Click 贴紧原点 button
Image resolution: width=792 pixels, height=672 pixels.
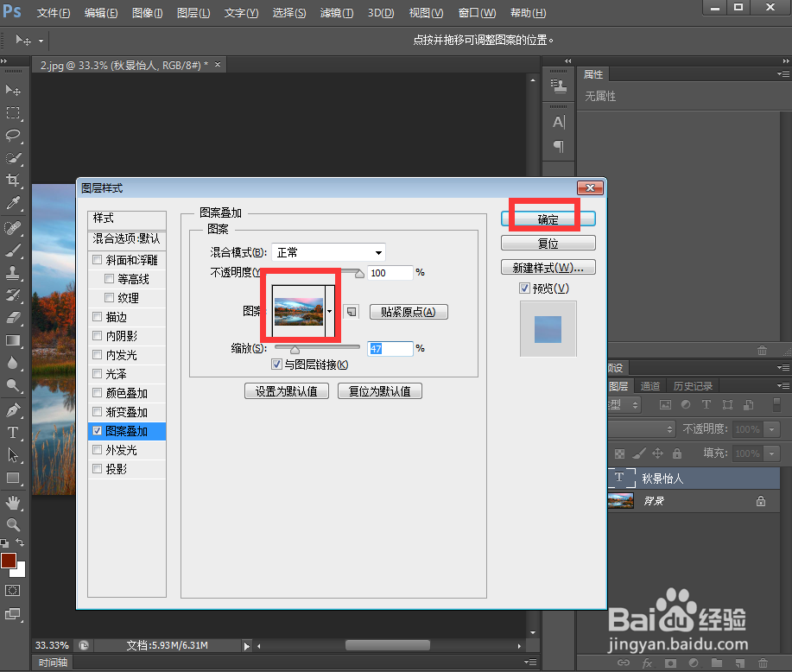click(x=408, y=312)
